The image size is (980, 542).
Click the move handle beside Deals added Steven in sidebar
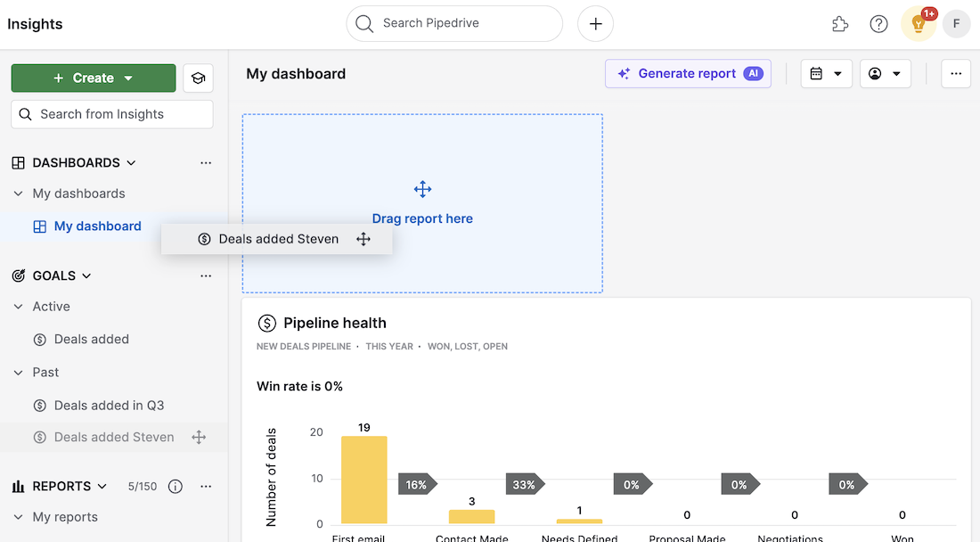(199, 437)
